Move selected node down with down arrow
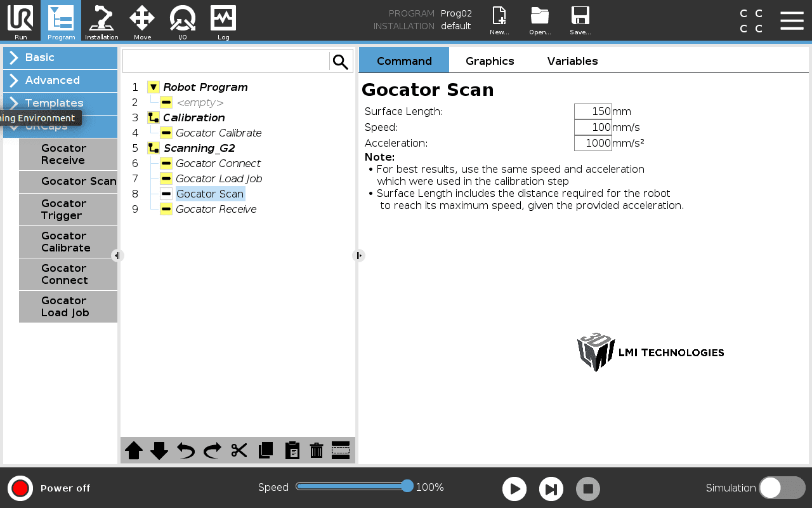This screenshot has height=508, width=812. (x=159, y=450)
